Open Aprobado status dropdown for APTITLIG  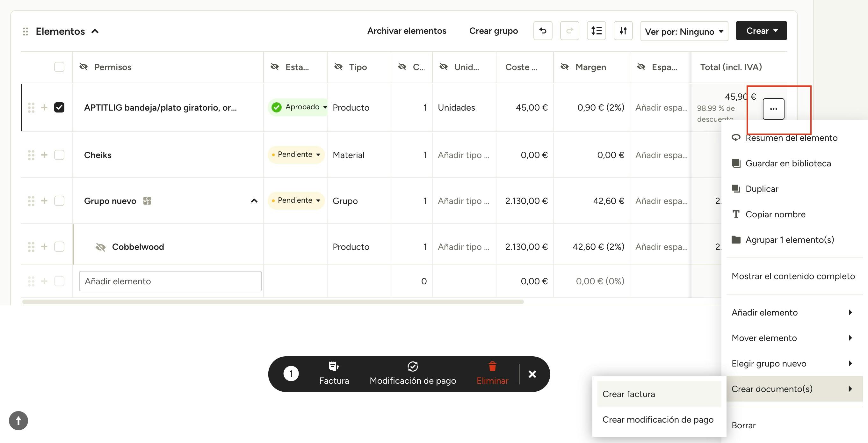pos(298,107)
